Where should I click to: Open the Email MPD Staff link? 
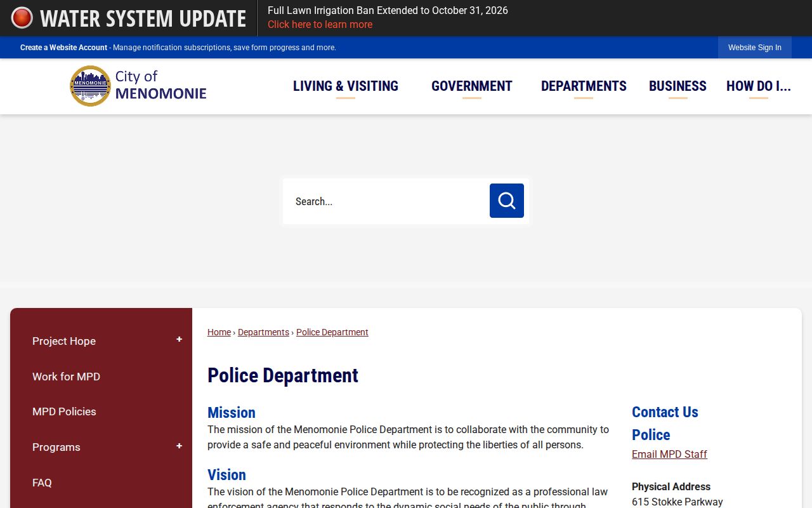click(669, 455)
